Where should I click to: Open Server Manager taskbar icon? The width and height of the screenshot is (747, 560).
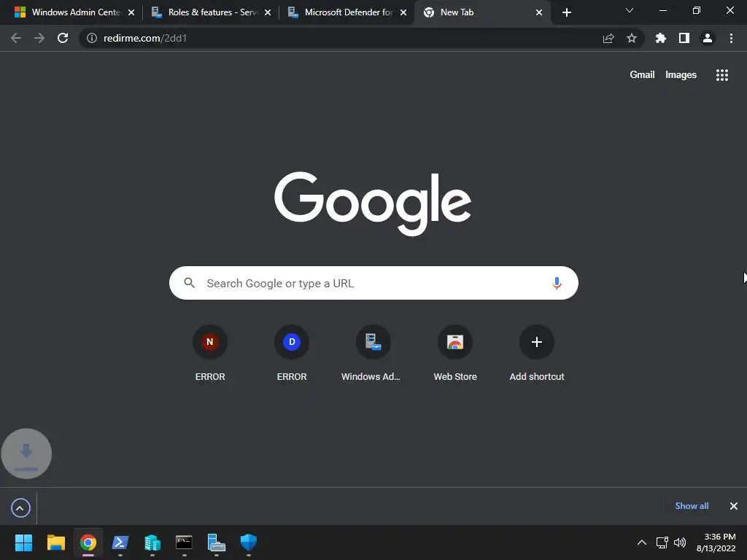(x=216, y=542)
